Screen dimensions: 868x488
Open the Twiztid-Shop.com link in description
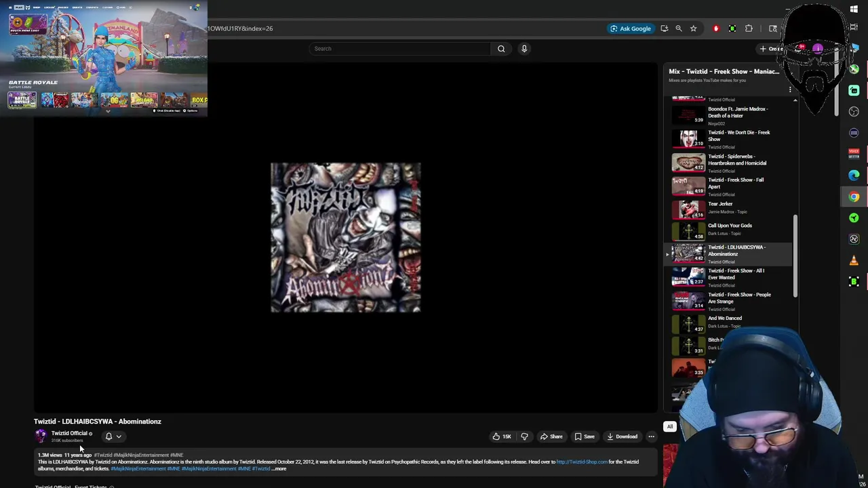582,462
